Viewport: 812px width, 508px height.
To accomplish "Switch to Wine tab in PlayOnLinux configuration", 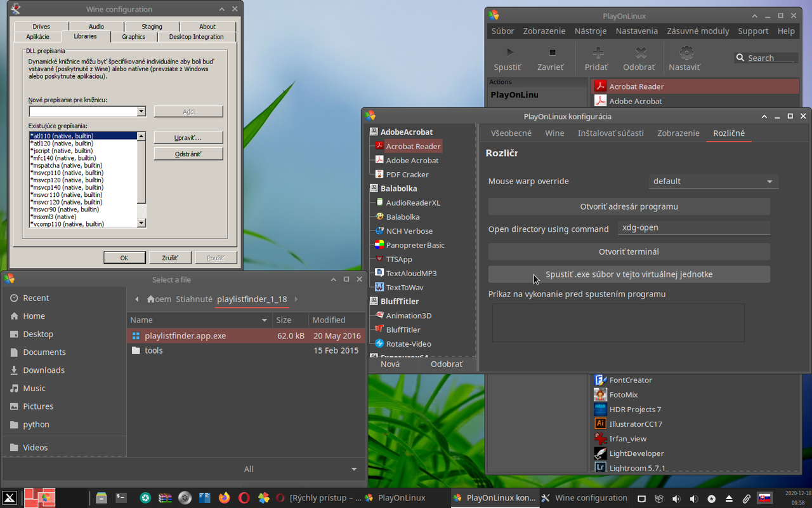I will [554, 133].
